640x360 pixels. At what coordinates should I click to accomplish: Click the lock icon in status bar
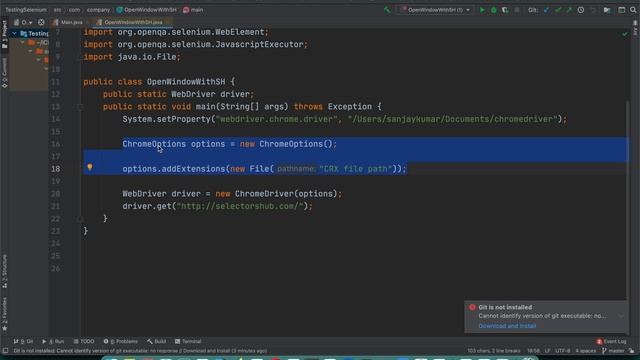[632, 351]
